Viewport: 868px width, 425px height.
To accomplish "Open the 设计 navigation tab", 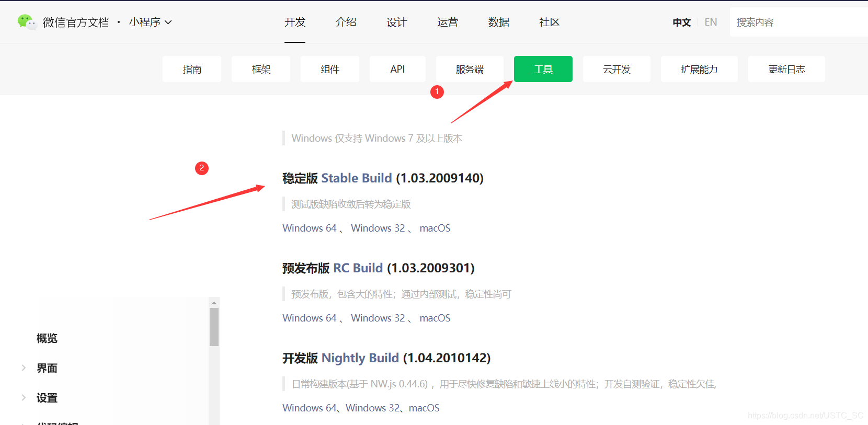I will pyautogui.click(x=396, y=22).
